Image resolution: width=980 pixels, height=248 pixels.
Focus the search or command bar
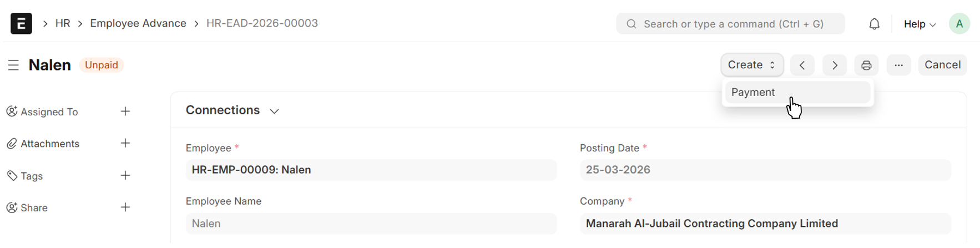(733, 24)
